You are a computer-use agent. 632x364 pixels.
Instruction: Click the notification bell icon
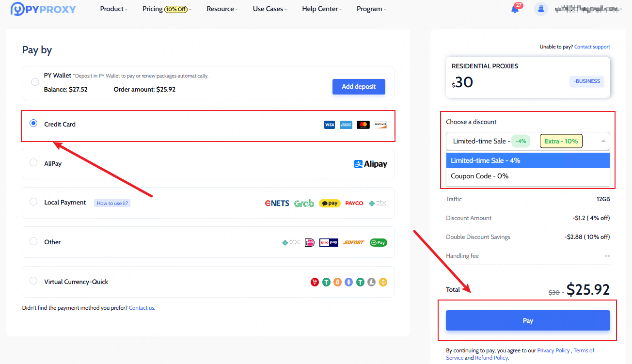tap(515, 9)
